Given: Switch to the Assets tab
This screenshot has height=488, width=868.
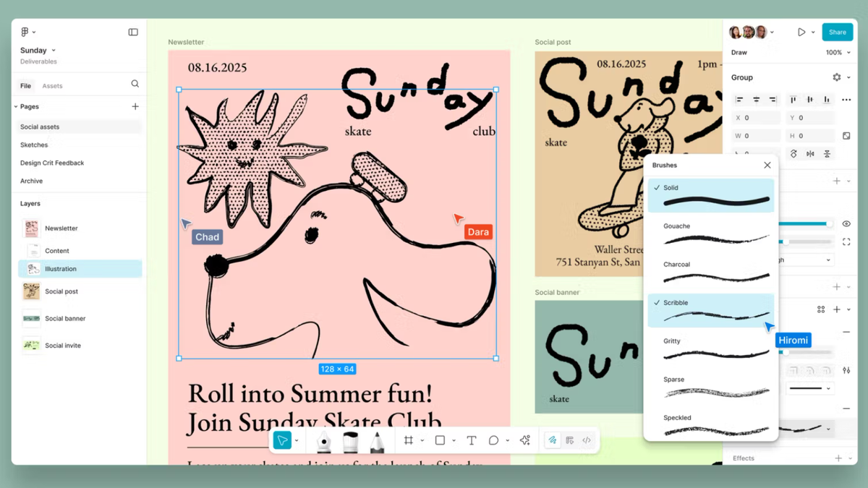Looking at the screenshot, I should coord(53,85).
